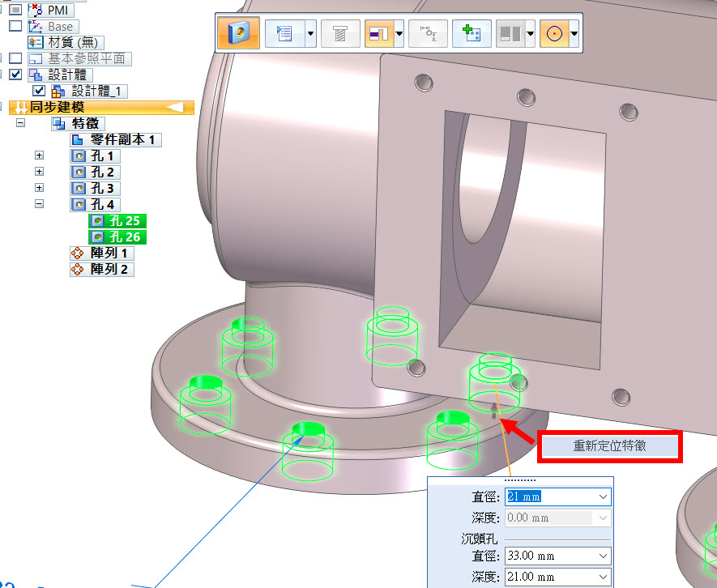The height and width of the screenshot is (588, 717).
Task: Uncheck the 設計體 checkbox
Action: coord(15,74)
